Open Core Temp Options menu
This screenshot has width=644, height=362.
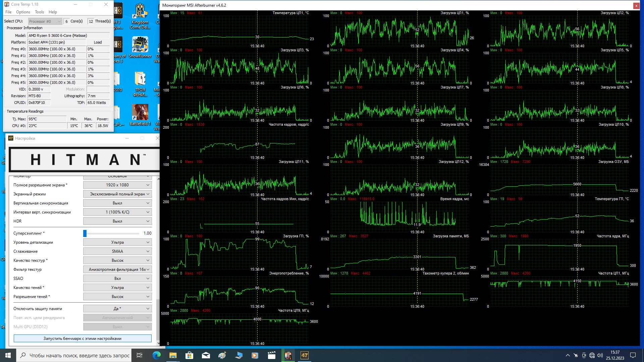23,12
